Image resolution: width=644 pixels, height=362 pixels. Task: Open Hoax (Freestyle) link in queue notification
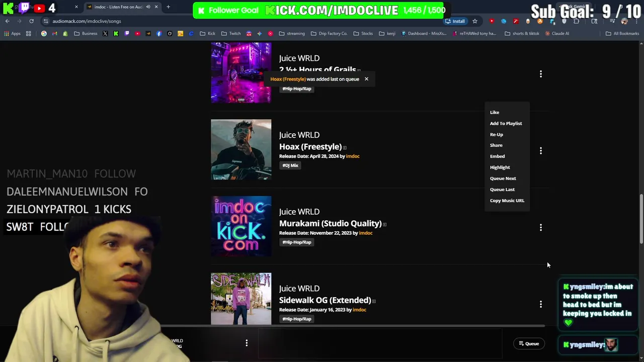click(x=288, y=79)
